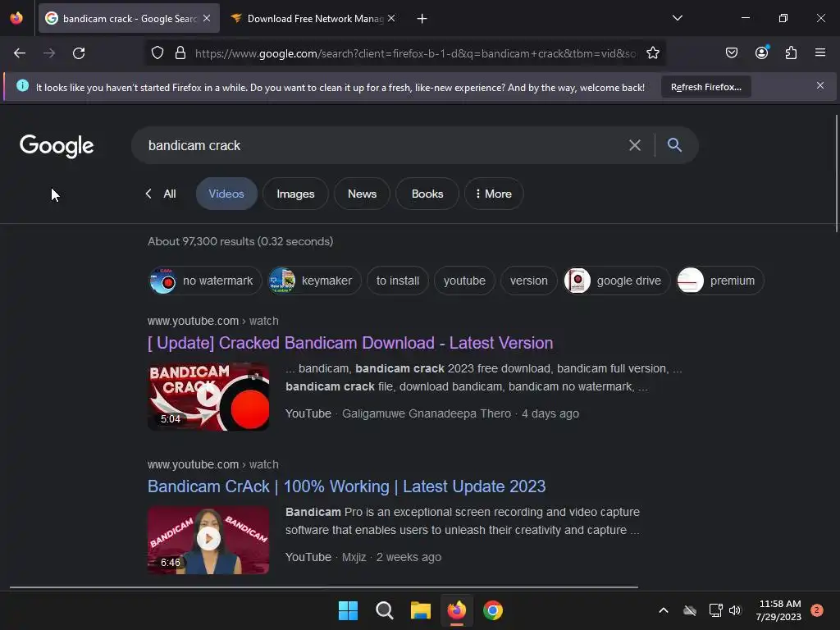Open tracking protection shield icon
Image resolution: width=840 pixels, height=630 pixels.
pos(157,53)
